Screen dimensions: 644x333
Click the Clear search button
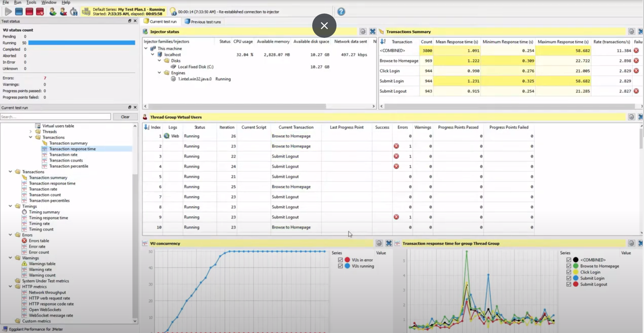pyautogui.click(x=125, y=117)
